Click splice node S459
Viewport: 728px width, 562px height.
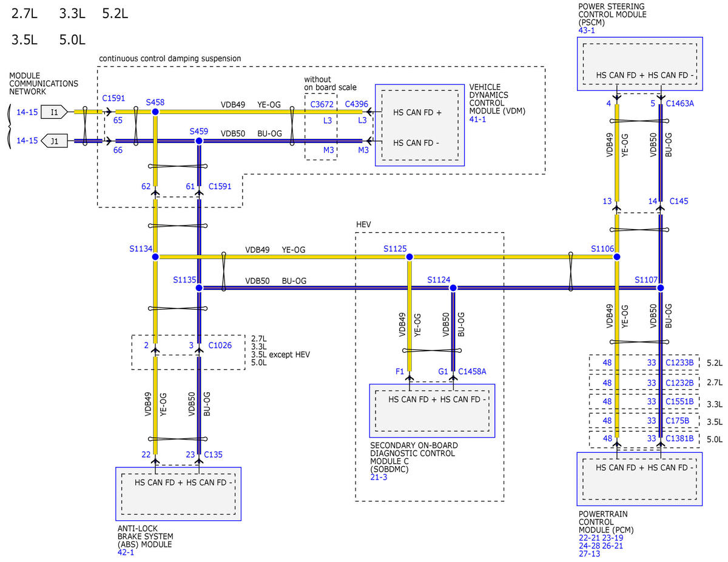click(x=199, y=141)
